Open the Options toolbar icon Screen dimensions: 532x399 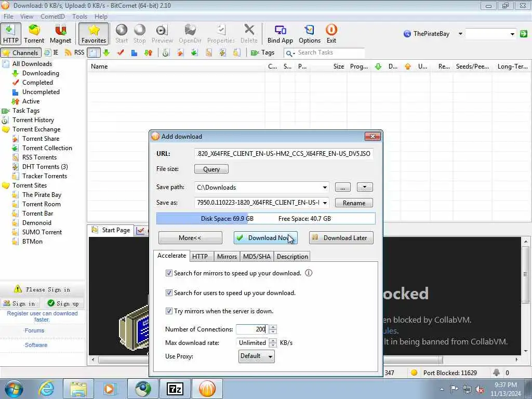[x=310, y=34]
